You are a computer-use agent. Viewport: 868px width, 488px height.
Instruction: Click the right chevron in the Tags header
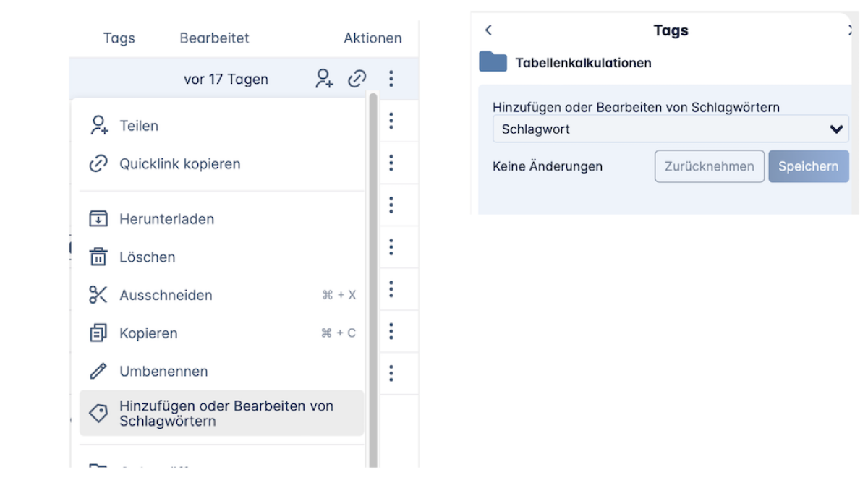(850, 30)
